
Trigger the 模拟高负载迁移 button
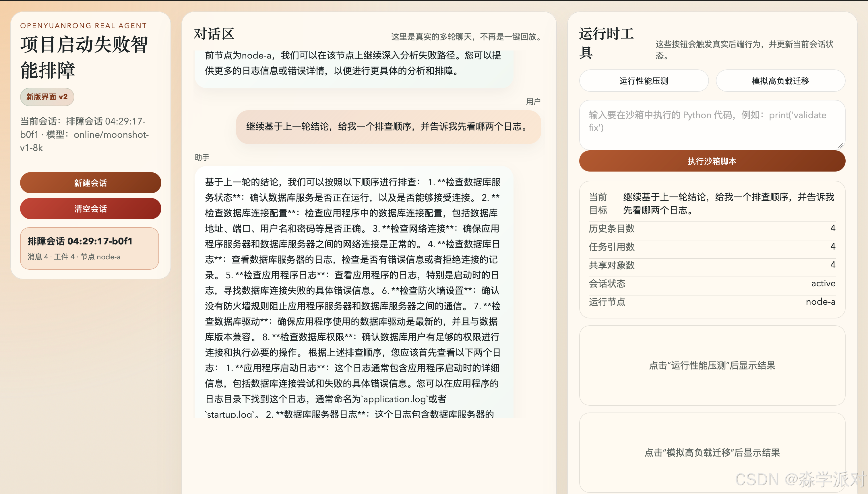tap(780, 81)
